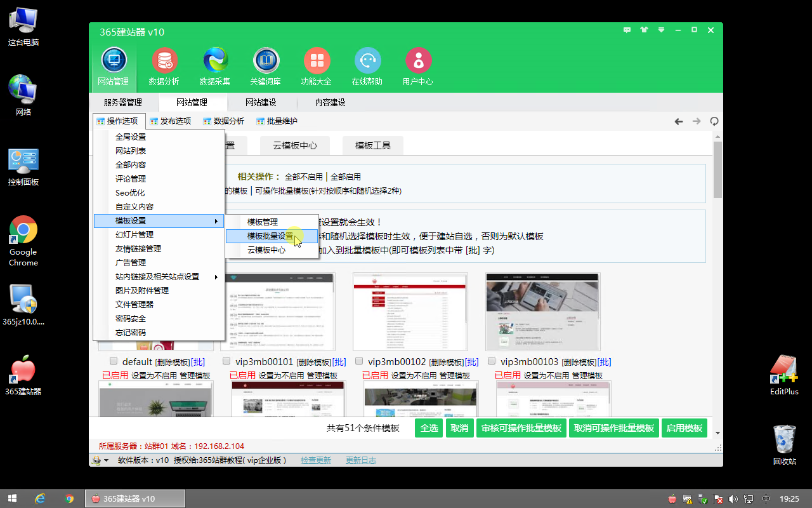Open the 模板工具 page tab
The height and width of the screenshot is (508, 812).
(373, 145)
